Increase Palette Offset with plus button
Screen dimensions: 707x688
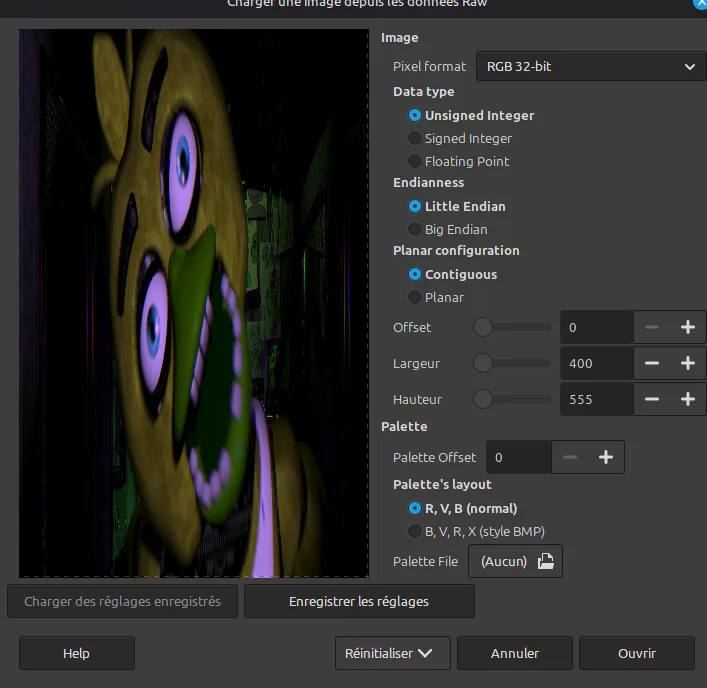606,457
